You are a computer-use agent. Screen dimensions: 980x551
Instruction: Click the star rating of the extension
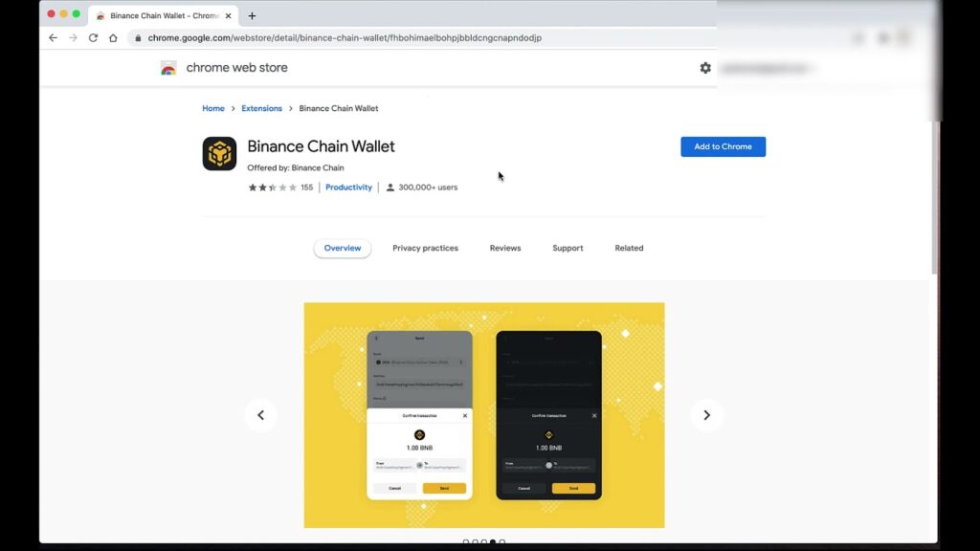click(273, 187)
